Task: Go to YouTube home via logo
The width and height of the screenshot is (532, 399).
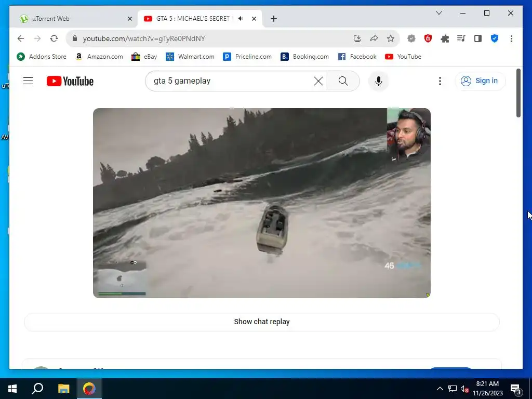Action: [x=70, y=81]
